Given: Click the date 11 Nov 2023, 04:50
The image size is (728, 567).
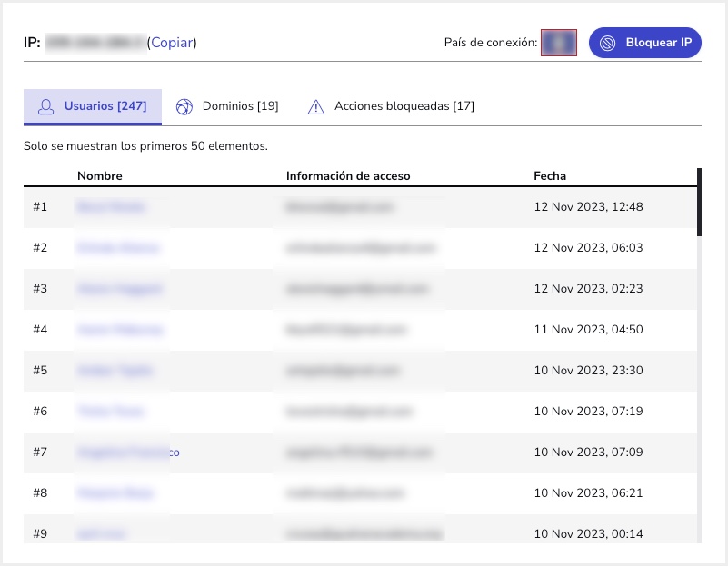Looking at the screenshot, I should click(588, 330).
